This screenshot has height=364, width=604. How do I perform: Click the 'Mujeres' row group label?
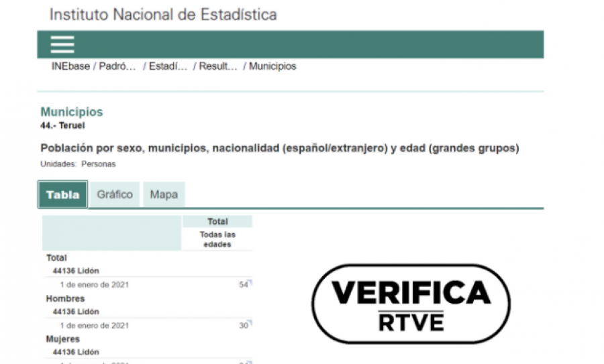(63, 339)
